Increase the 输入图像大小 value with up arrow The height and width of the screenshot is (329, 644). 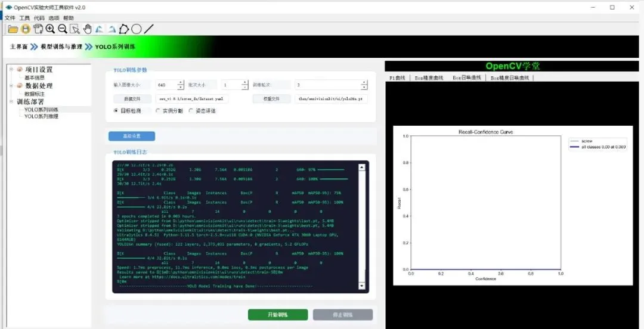tap(181, 83)
